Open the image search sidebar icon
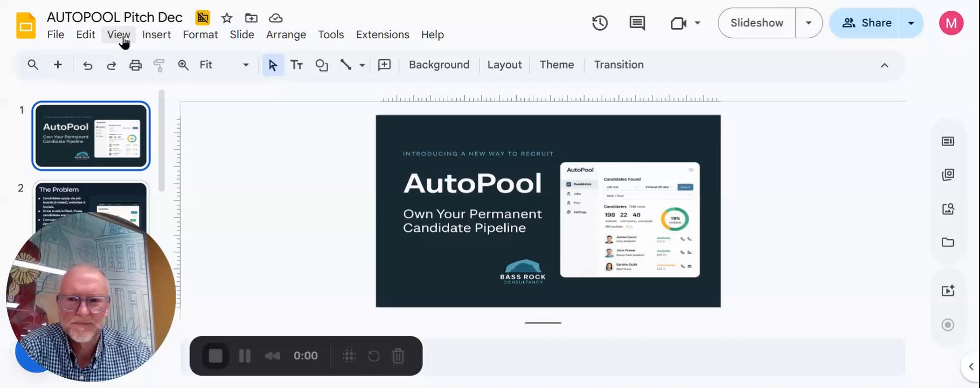The height and width of the screenshot is (388, 980). 948,209
